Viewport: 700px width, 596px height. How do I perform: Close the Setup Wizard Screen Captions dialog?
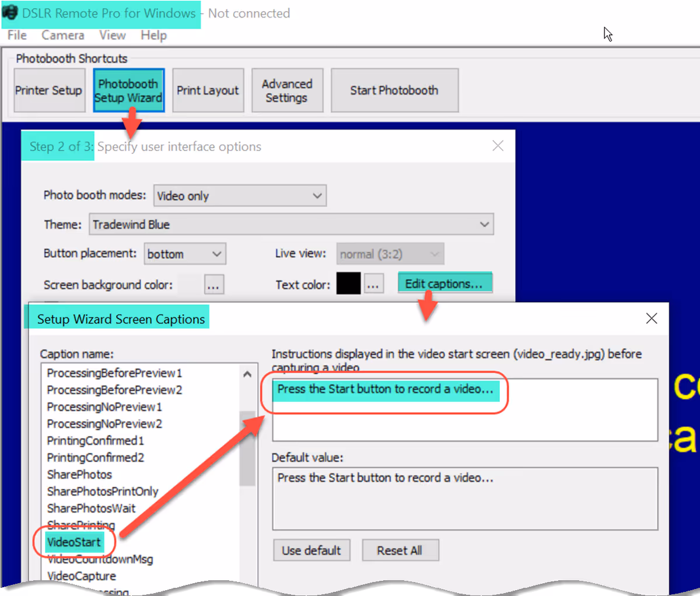point(652,318)
